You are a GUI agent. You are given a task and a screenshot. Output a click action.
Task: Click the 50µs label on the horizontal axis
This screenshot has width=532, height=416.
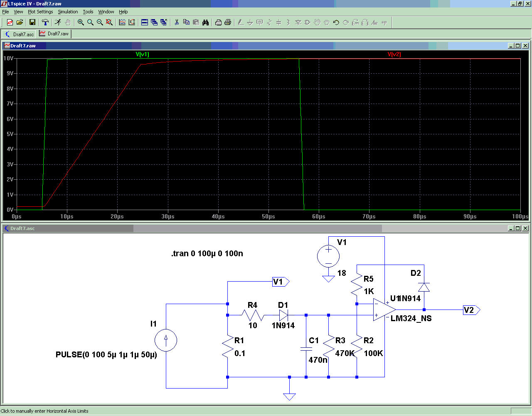tap(268, 216)
